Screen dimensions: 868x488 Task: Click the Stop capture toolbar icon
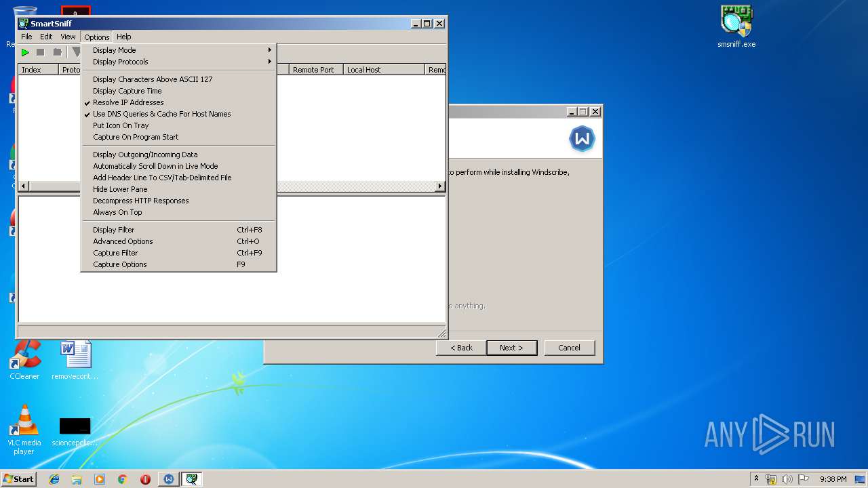41,52
